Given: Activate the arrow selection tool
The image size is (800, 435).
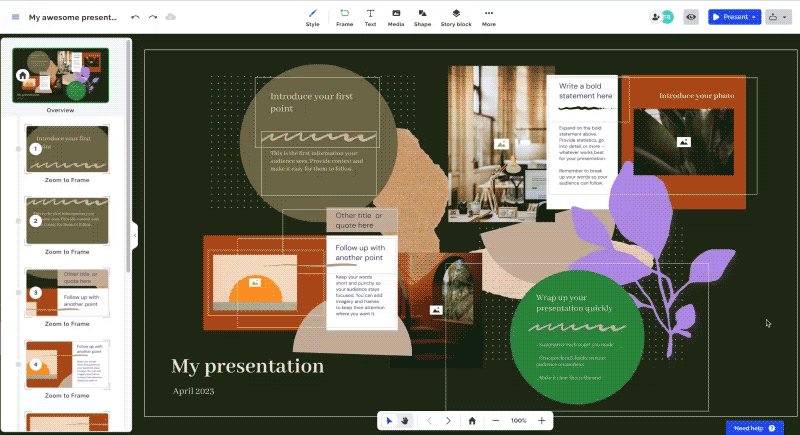Looking at the screenshot, I should click(389, 421).
